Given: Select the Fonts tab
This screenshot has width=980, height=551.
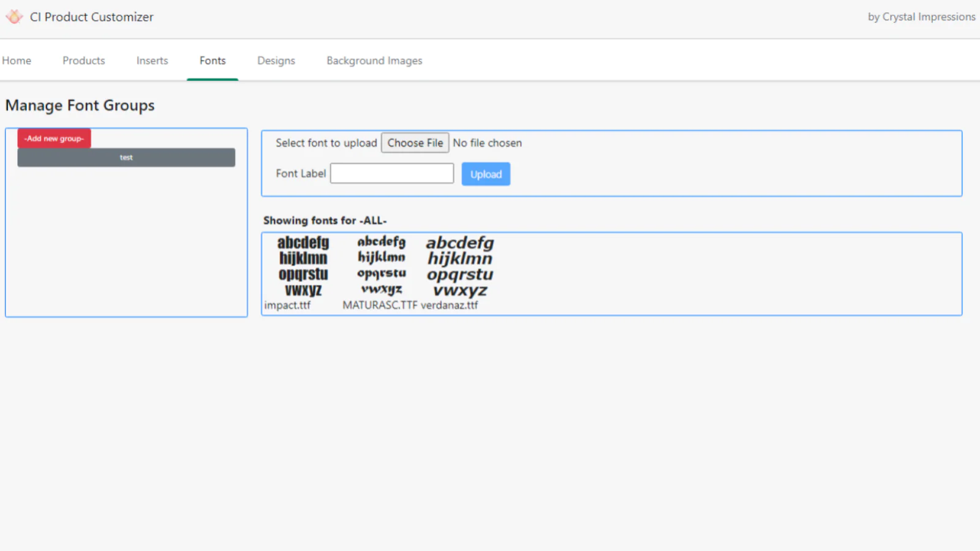Looking at the screenshot, I should (213, 61).
